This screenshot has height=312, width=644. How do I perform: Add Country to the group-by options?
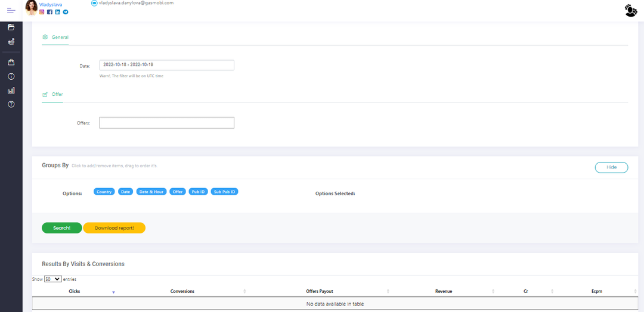click(104, 192)
